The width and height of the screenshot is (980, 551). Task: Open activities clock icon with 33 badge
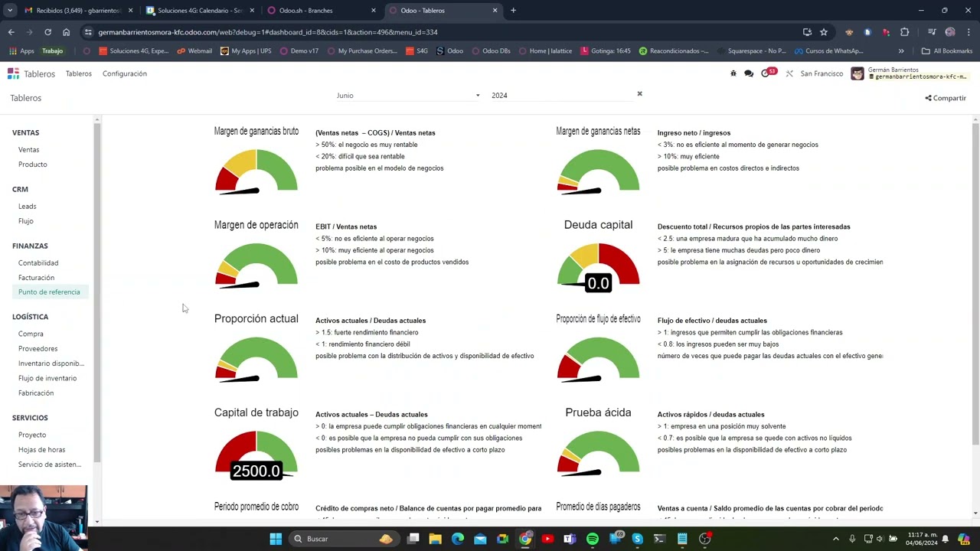(768, 73)
